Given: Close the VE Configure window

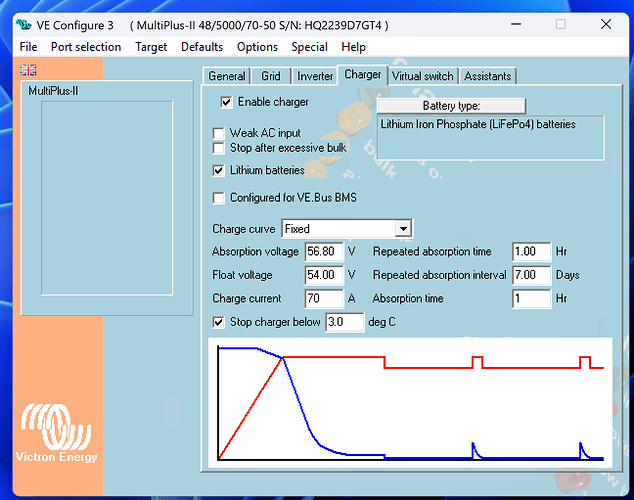Looking at the screenshot, I should (606, 24).
